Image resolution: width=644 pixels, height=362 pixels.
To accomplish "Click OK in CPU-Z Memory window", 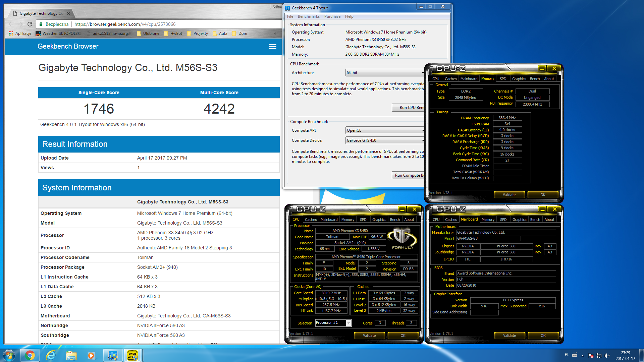I will point(543,195).
